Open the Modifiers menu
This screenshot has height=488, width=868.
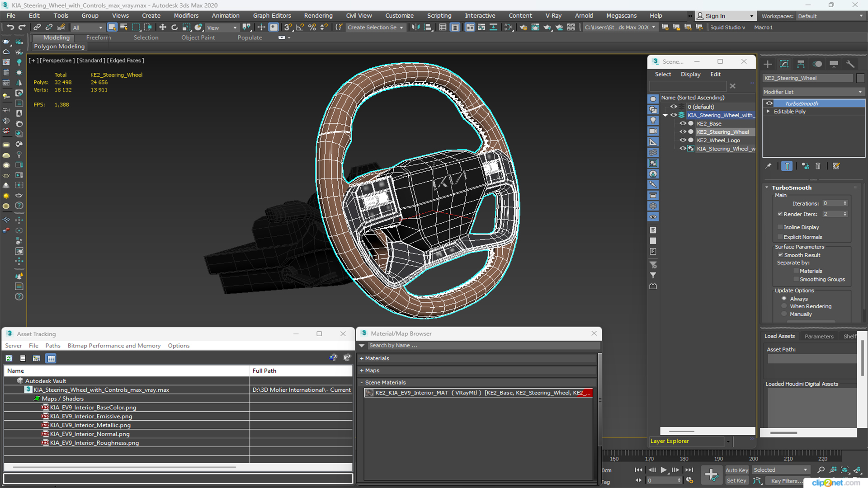(x=186, y=16)
